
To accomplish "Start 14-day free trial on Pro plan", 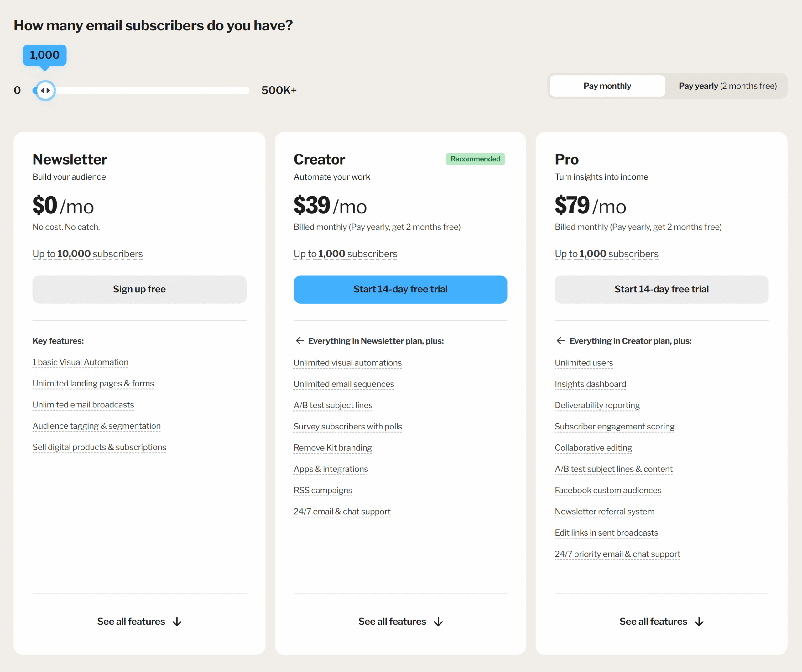I will point(661,289).
